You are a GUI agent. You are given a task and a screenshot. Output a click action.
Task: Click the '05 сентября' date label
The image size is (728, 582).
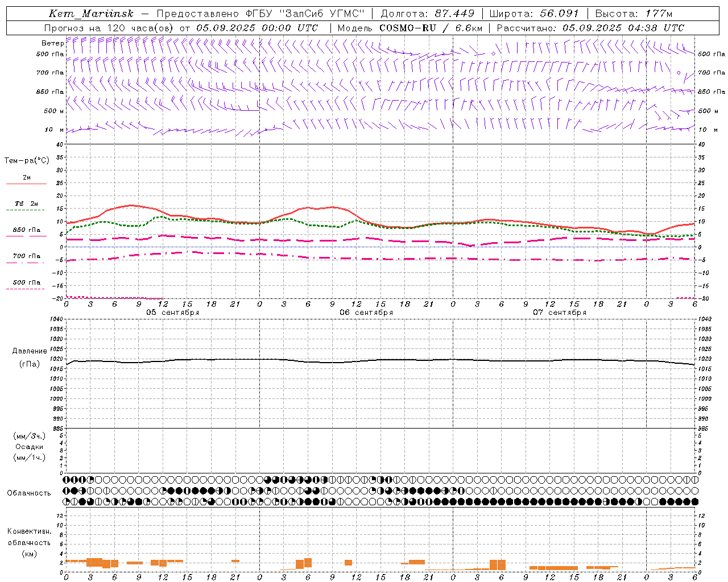[173, 313]
